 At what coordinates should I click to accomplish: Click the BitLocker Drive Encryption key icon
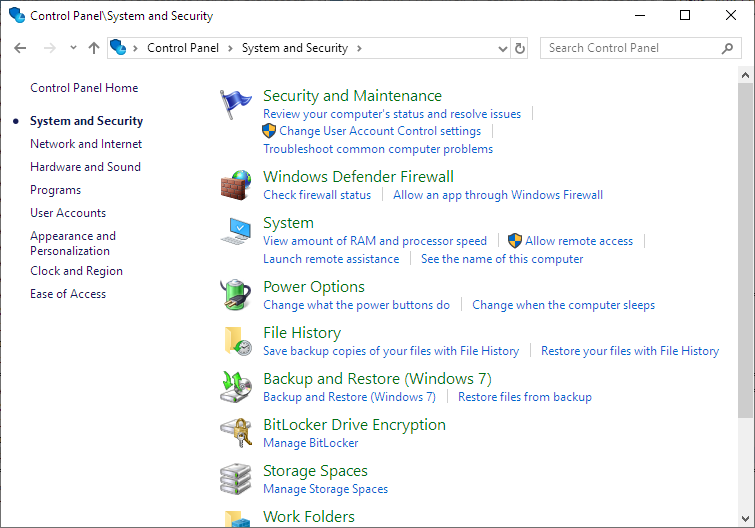236,433
